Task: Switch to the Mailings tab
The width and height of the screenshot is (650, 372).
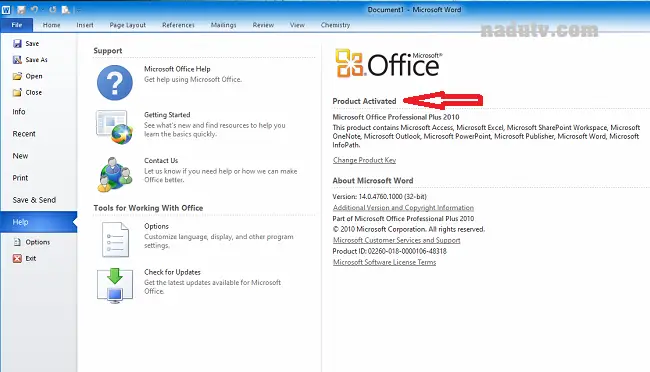Action: point(223,25)
